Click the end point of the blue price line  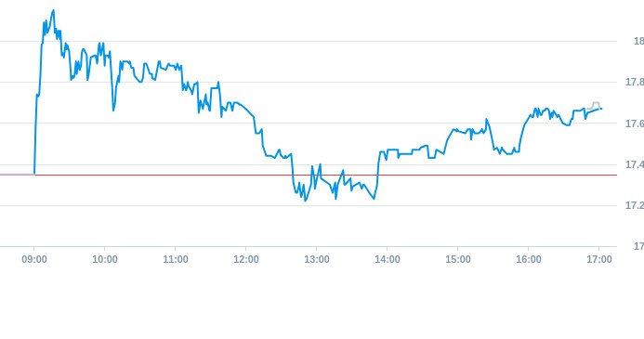pyautogui.click(x=601, y=109)
